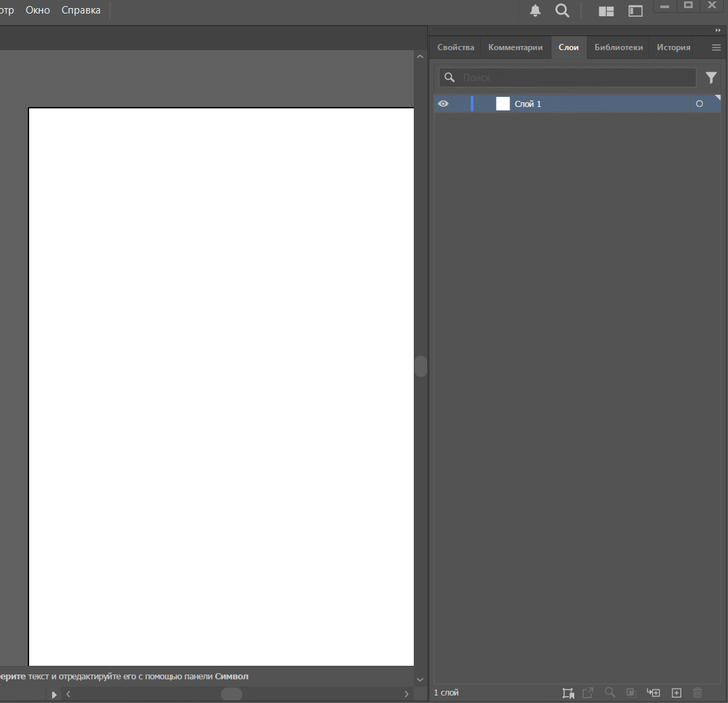Create a new sublayer in the Layers panel
Viewport: 728px width, 703px height.
point(654,693)
